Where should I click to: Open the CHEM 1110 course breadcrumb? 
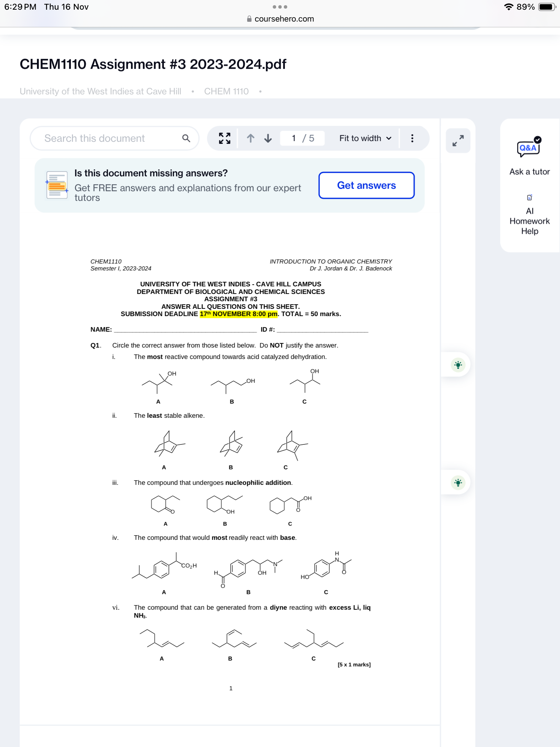coord(226,91)
